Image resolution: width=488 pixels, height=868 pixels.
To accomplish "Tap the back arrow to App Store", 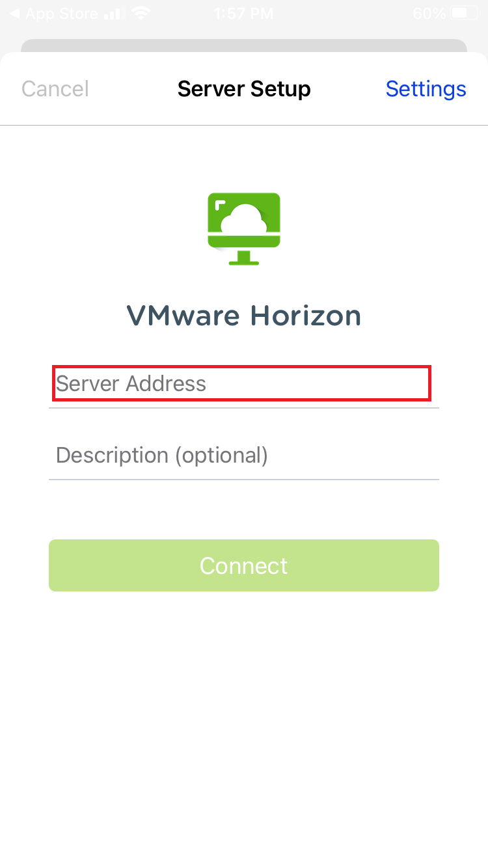I will 14,13.
